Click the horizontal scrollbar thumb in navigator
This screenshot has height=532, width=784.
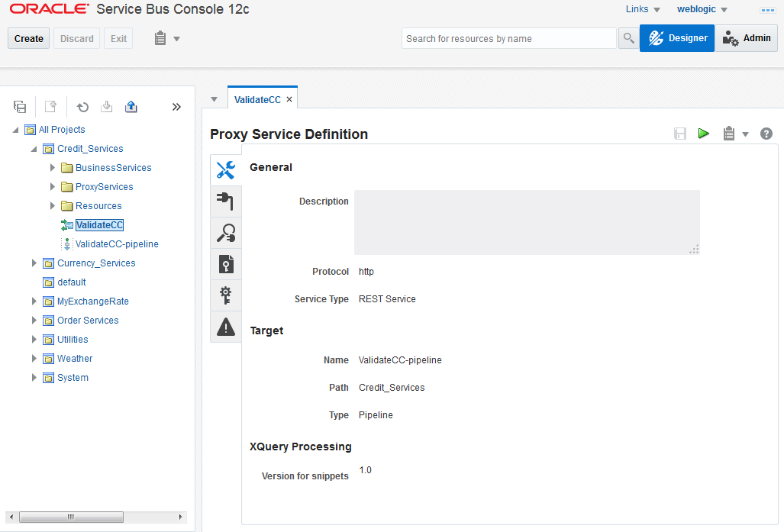tap(71, 517)
